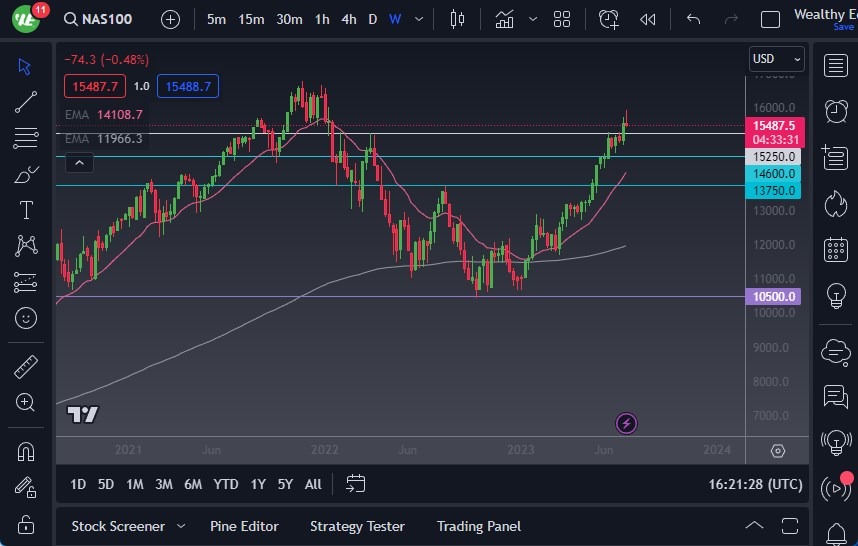Open the alerts clock panel

pos(834,111)
